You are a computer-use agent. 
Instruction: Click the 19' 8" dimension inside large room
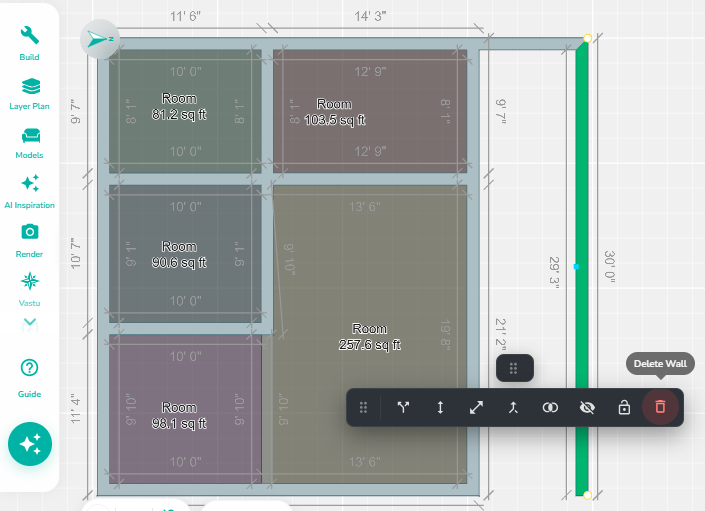(445, 335)
